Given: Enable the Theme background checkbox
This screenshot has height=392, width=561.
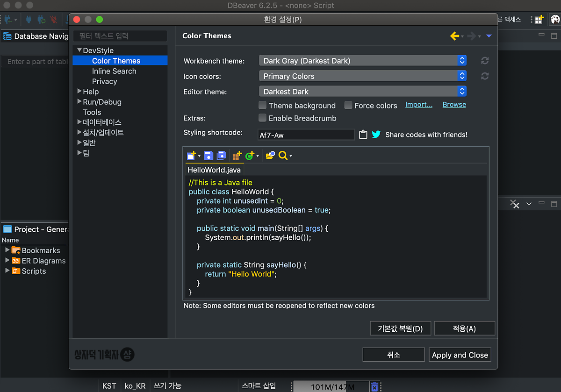Looking at the screenshot, I should coord(263,105).
